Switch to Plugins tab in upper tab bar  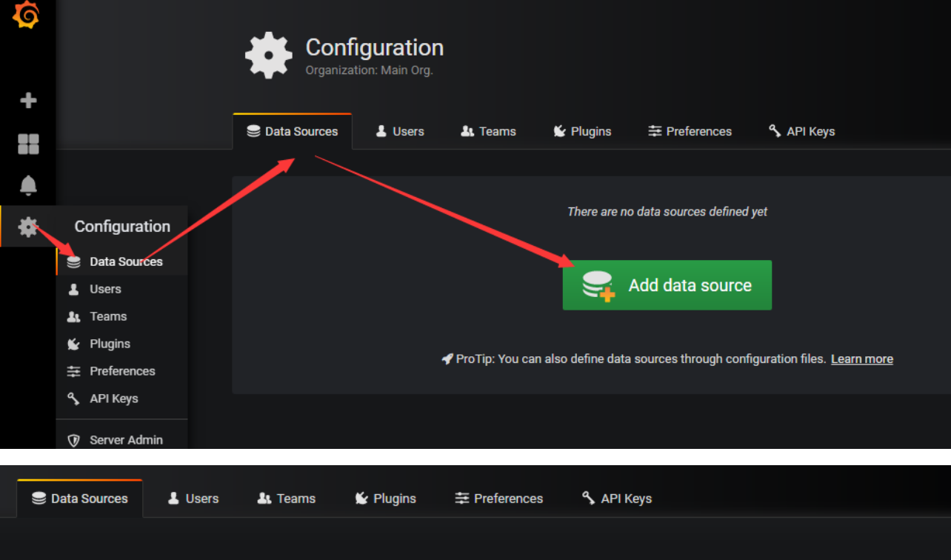point(582,131)
